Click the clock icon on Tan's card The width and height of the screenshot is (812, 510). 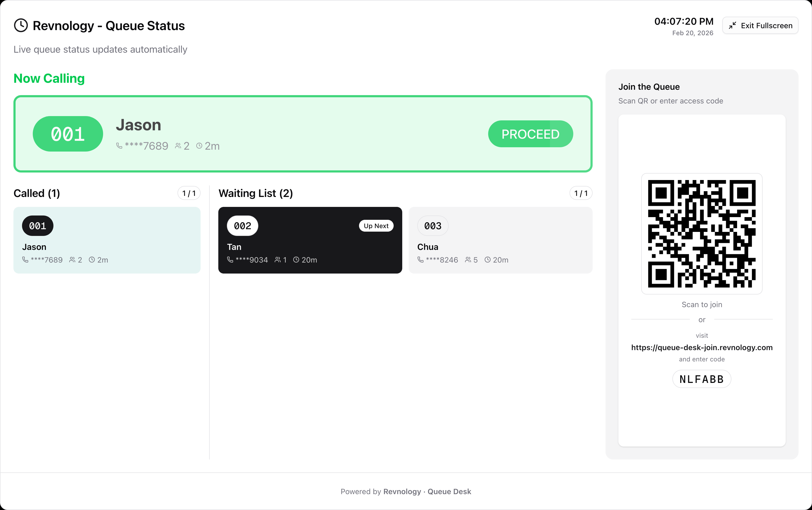tap(296, 260)
